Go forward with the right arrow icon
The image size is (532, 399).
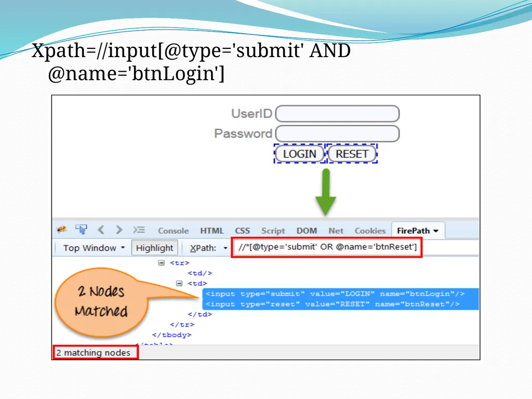click(119, 230)
